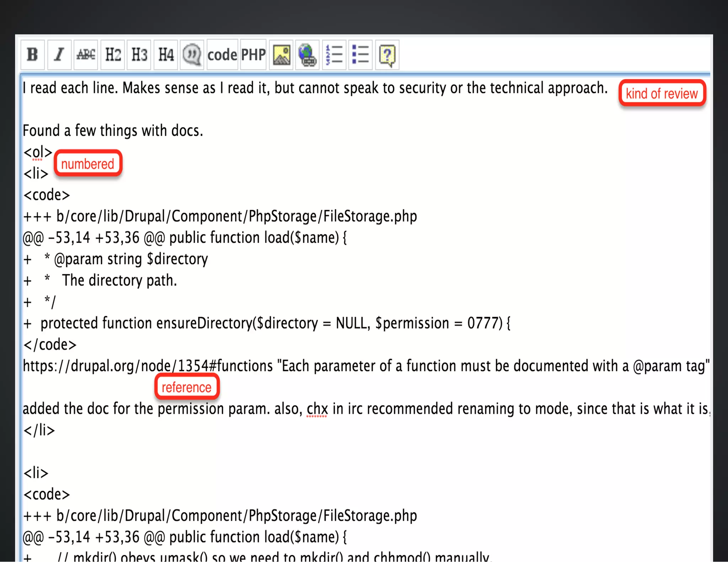Insert an H3 heading tag
This screenshot has height=562, width=728.
(x=139, y=55)
